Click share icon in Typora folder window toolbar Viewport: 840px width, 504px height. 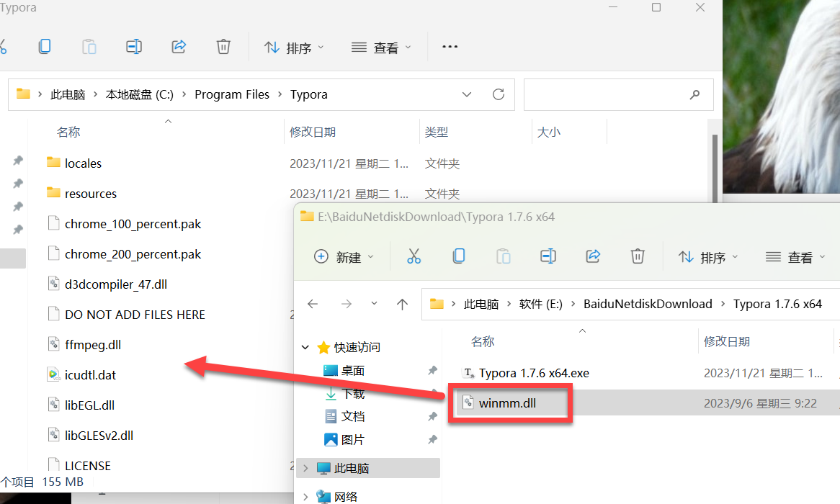[x=179, y=47]
